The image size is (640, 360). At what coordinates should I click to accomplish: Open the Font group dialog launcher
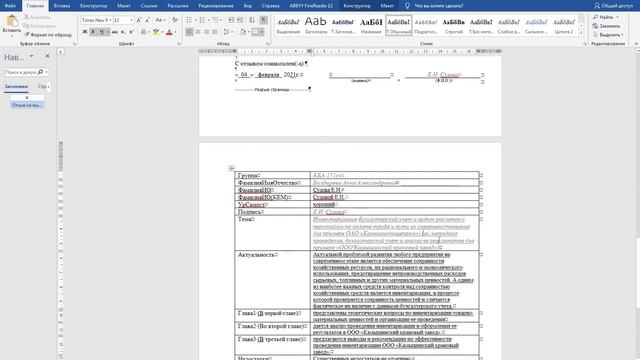coord(179,43)
